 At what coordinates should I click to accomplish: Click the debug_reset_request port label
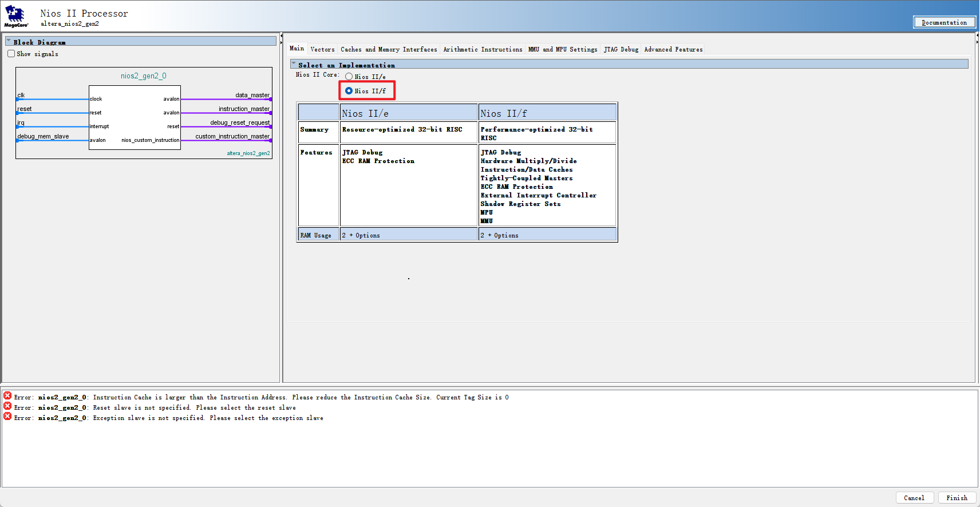240,122
